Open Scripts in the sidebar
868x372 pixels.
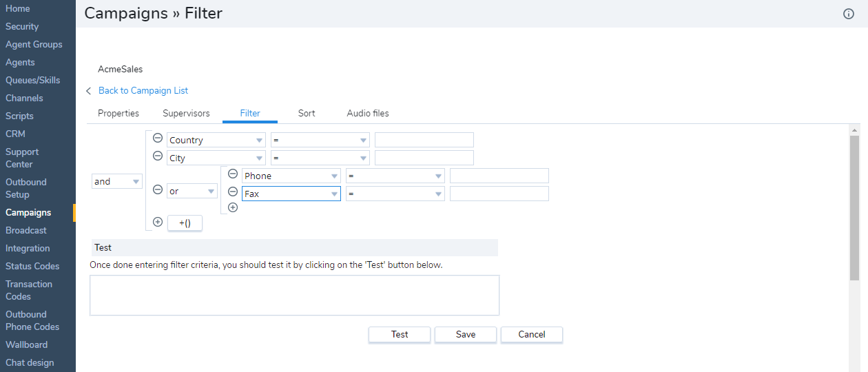point(19,116)
